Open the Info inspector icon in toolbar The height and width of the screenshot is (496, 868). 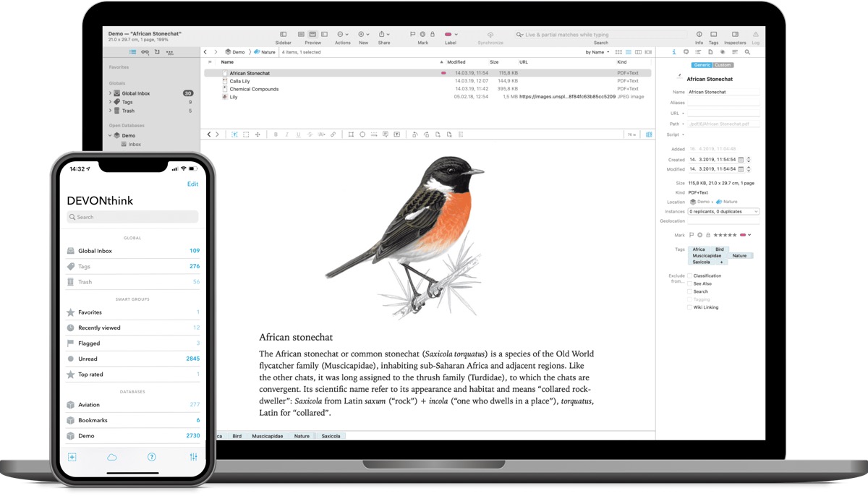(x=699, y=34)
